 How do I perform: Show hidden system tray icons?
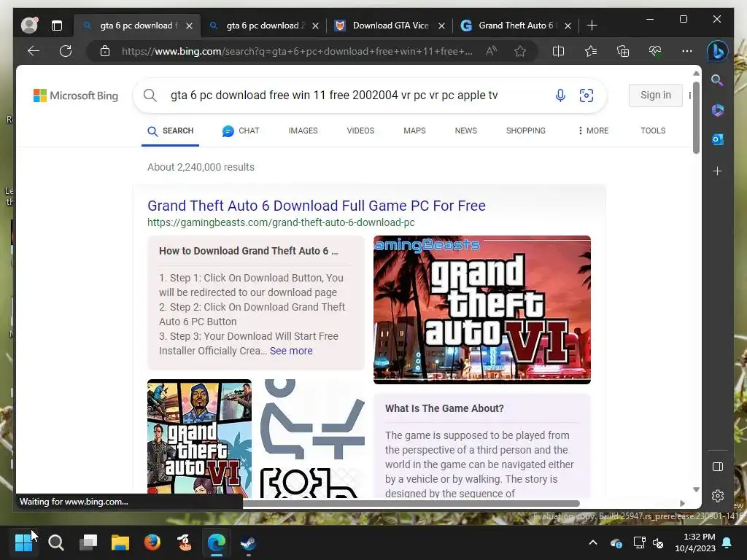[x=593, y=542]
